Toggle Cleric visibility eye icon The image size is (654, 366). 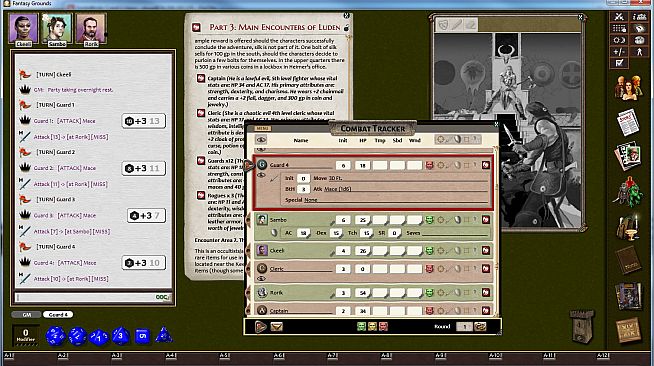pyautogui.click(x=261, y=278)
